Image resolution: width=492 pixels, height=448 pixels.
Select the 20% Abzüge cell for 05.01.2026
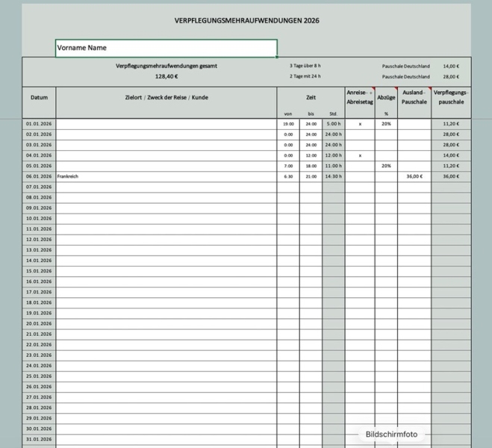[386, 166]
